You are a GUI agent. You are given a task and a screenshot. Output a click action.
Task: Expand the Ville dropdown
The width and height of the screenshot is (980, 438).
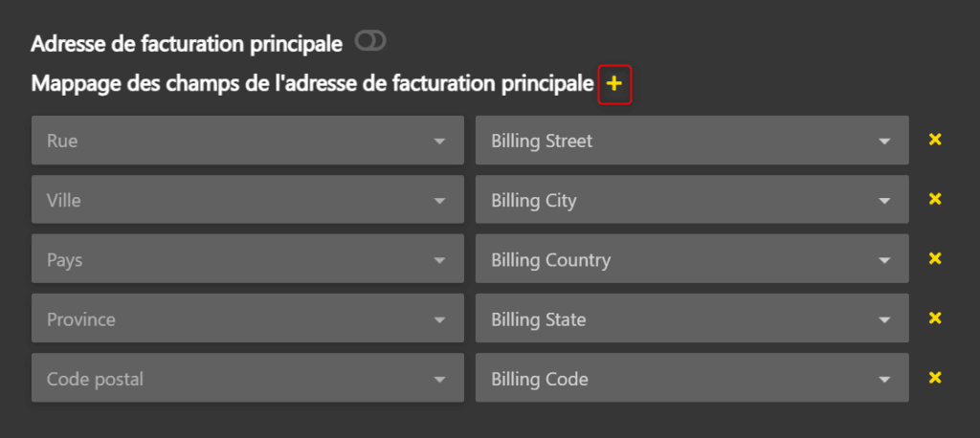click(247, 200)
